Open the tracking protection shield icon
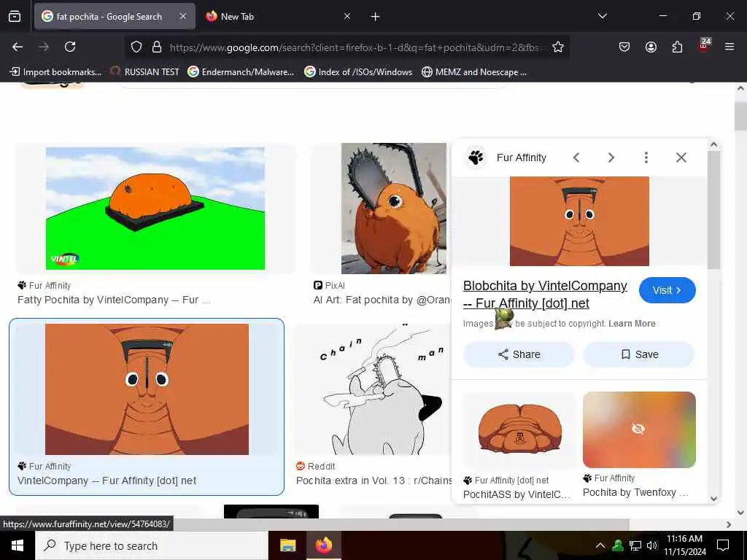The width and height of the screenshot is (747, 560). coord(136,47)
